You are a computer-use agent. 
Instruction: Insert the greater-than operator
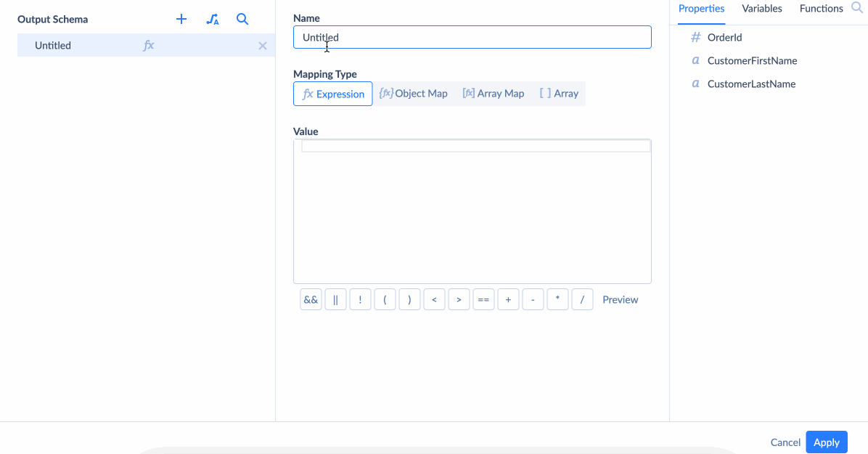(x=459, y=300)
